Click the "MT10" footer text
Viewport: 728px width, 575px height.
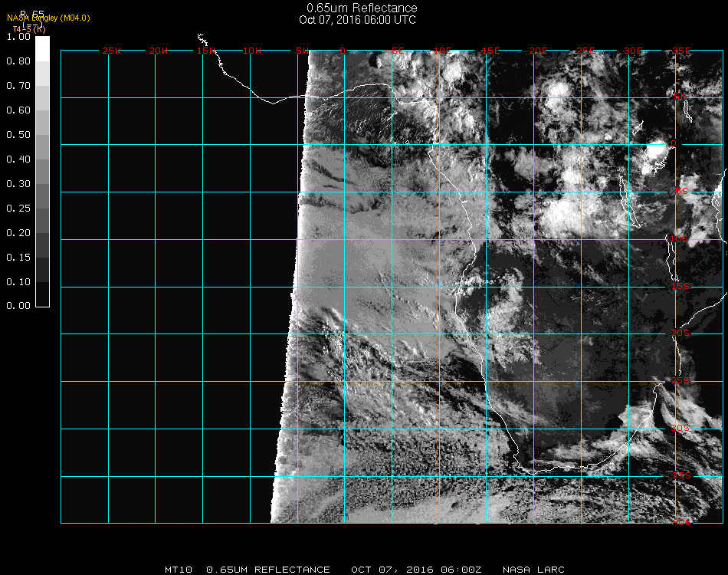click(179, 570)
